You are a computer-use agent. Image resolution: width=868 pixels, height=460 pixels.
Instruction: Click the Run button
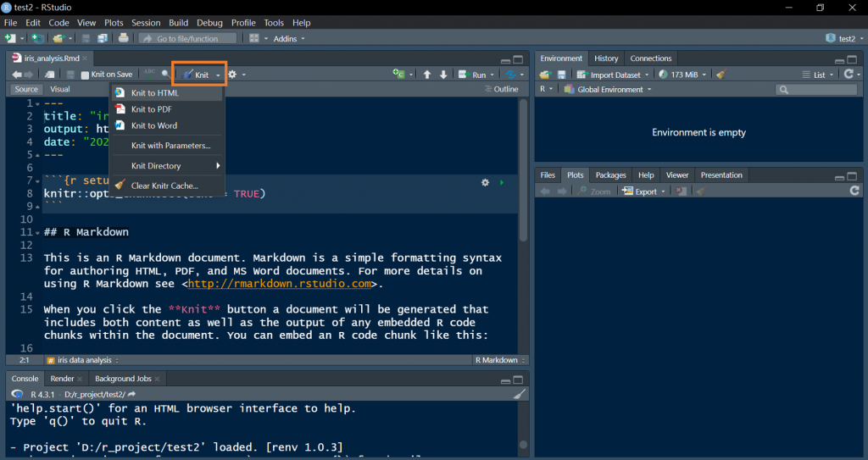coord(473,75)
